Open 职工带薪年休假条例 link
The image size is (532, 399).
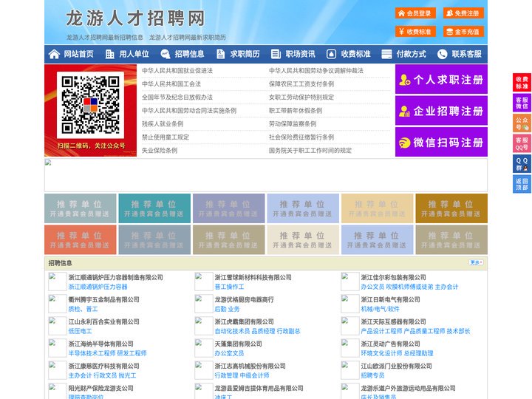(x=296, y=111)
